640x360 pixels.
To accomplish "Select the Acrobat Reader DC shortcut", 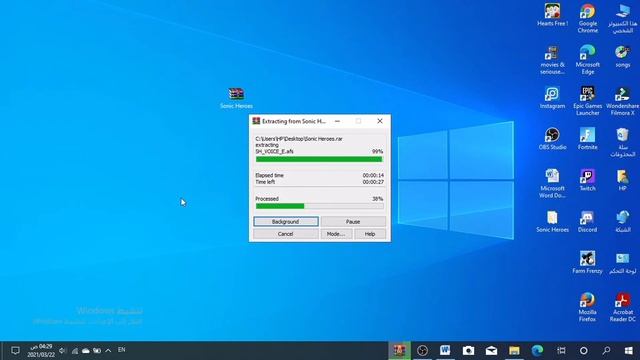I will click(622, 307).
